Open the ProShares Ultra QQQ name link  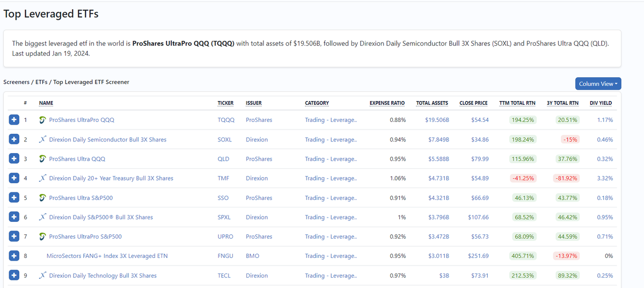point(77,159)
